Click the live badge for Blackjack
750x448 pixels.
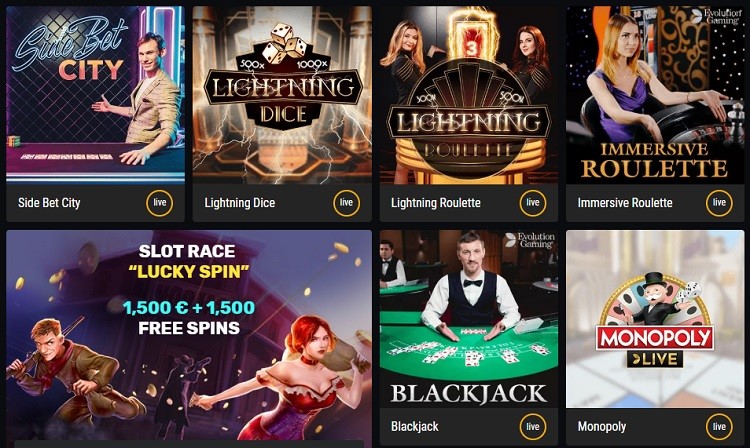pos(533,426)
